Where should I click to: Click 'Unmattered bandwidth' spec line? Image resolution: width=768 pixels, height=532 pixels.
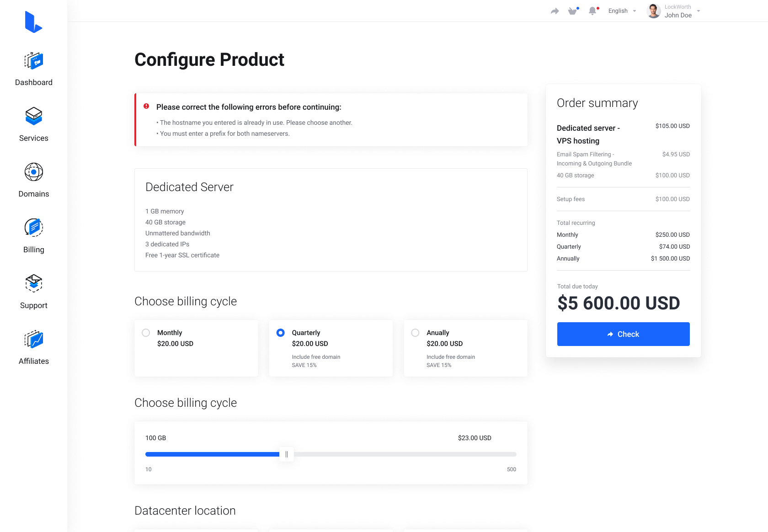pos(178,233)
